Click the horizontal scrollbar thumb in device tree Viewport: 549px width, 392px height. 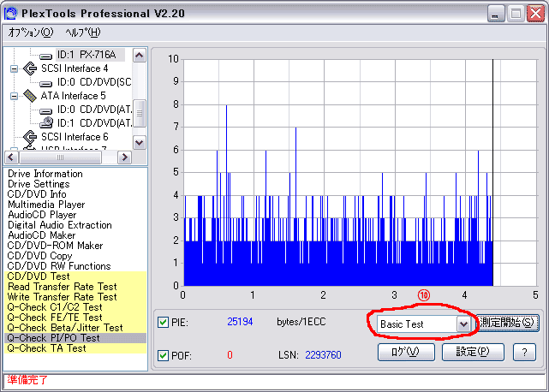tap(60, 157)
